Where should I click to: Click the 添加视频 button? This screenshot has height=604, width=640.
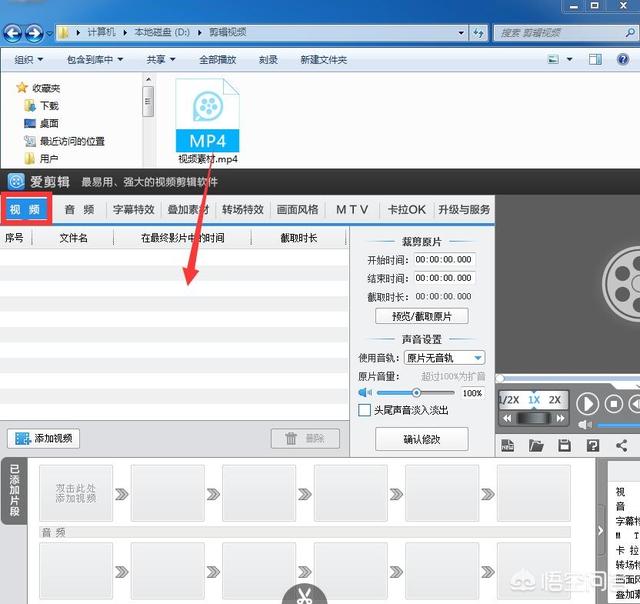(43, 439)
